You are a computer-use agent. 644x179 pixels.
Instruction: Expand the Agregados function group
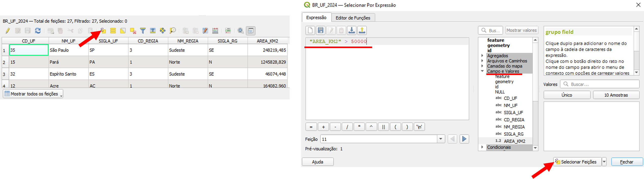point(482,56)
